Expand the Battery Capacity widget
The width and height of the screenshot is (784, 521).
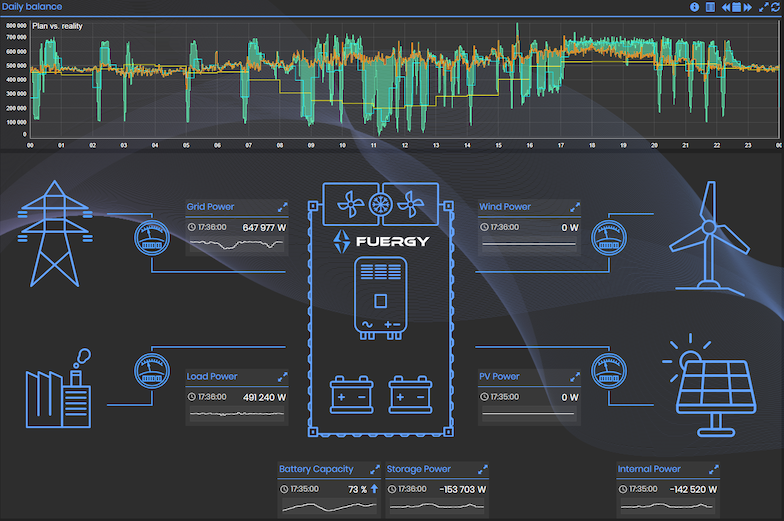374,469
